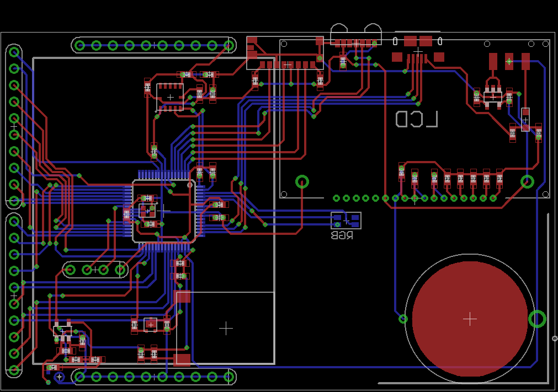Select the small boxed component between two bottom capacitors

(x=151, y=325)
